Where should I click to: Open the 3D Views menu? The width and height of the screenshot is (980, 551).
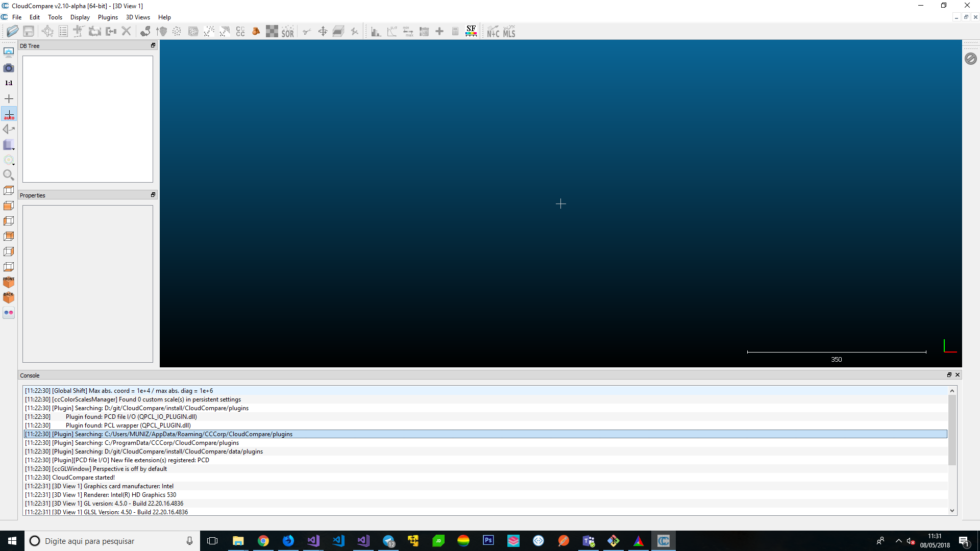[x=138, y=17]
